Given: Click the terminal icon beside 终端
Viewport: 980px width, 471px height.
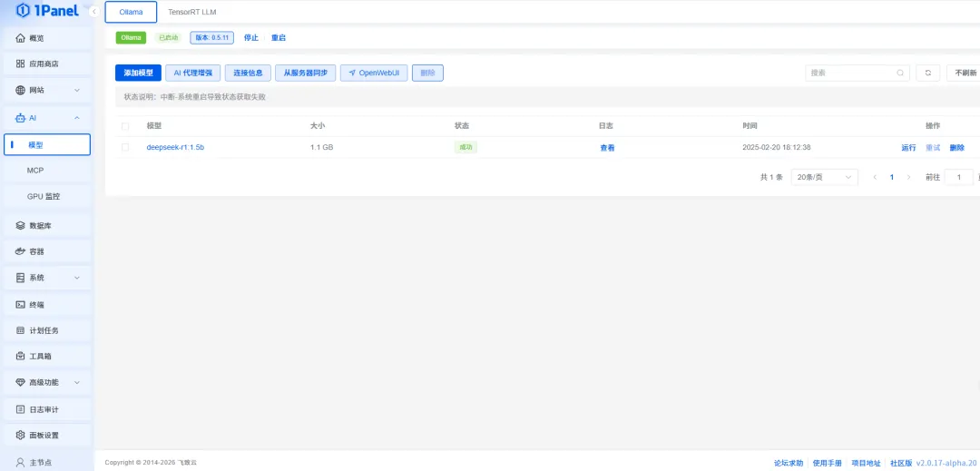Looking at the screenshot, I should [x=20, y=305].
